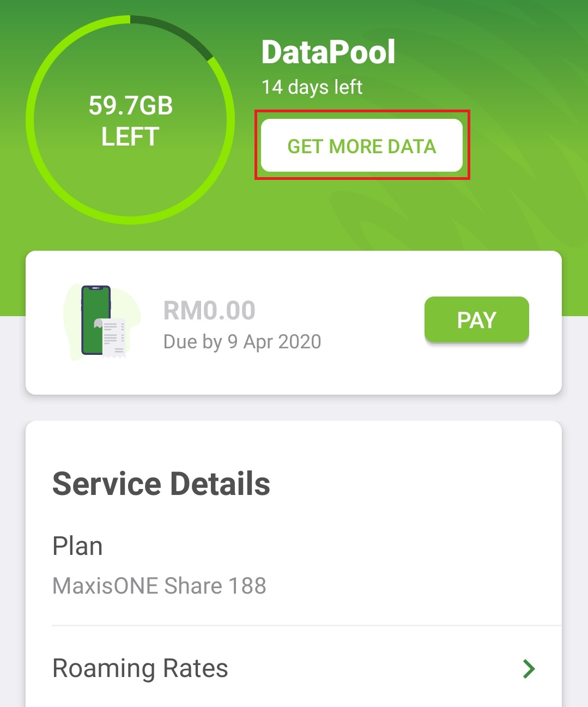This screenshot has width=588, height=707.
Task: Select the Plan label
Action: pos(77,546)
